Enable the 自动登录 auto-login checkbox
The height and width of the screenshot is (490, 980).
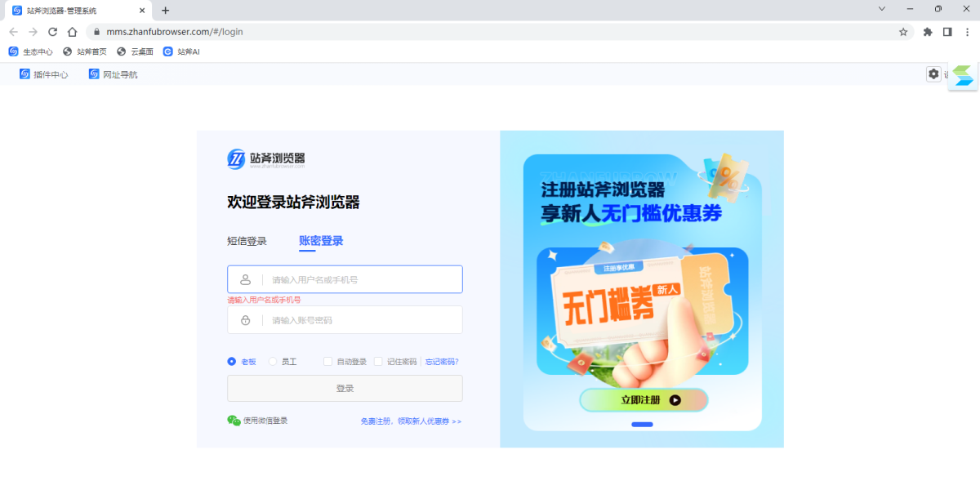click(327, 361)
